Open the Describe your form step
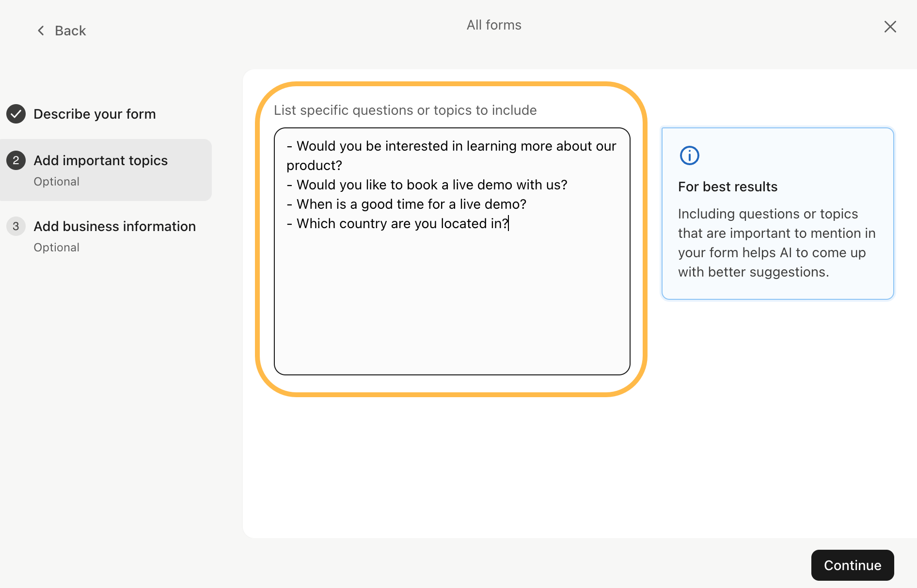917x588 pixels. pos(95,114)
